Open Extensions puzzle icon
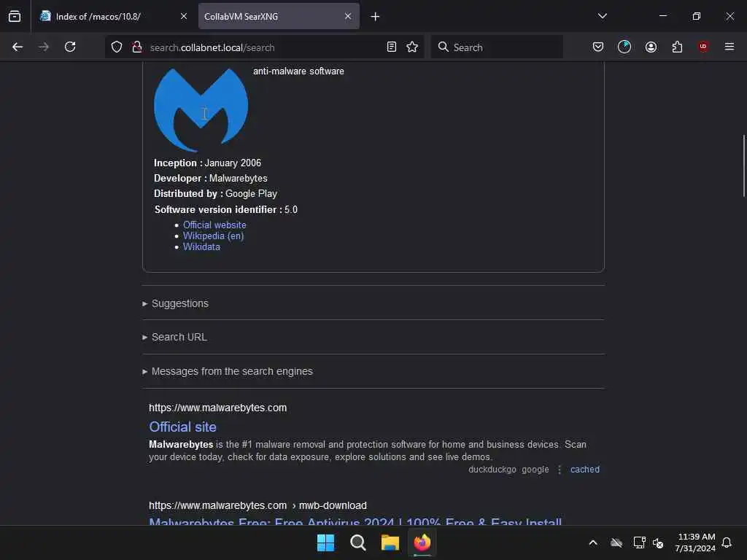The height and width of the screenshot is (560, 747). pos(677,47)
